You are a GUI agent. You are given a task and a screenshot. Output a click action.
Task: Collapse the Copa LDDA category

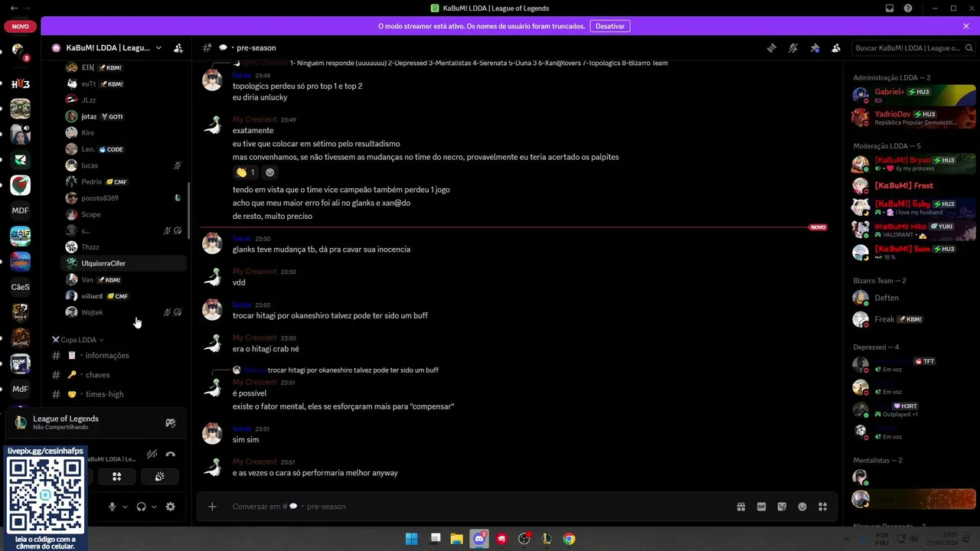coord(78,340)
